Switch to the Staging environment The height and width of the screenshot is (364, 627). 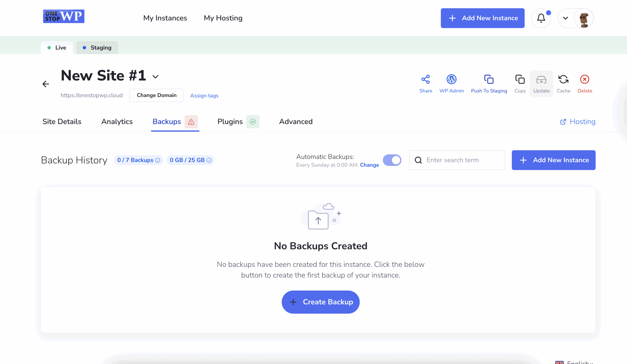(x=97, y=48)
